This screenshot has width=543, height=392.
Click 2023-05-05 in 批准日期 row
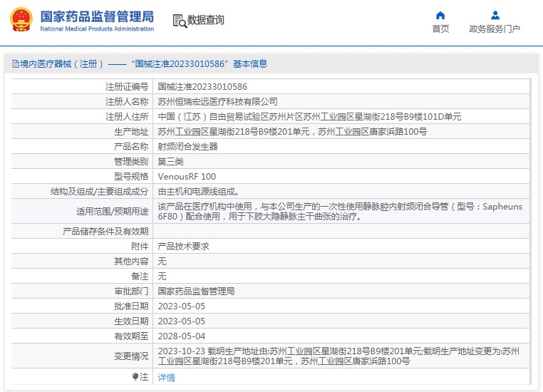(x=182, y=306)
